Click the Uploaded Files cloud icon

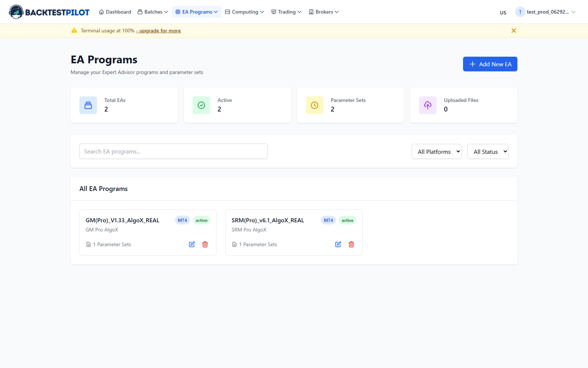428,105
